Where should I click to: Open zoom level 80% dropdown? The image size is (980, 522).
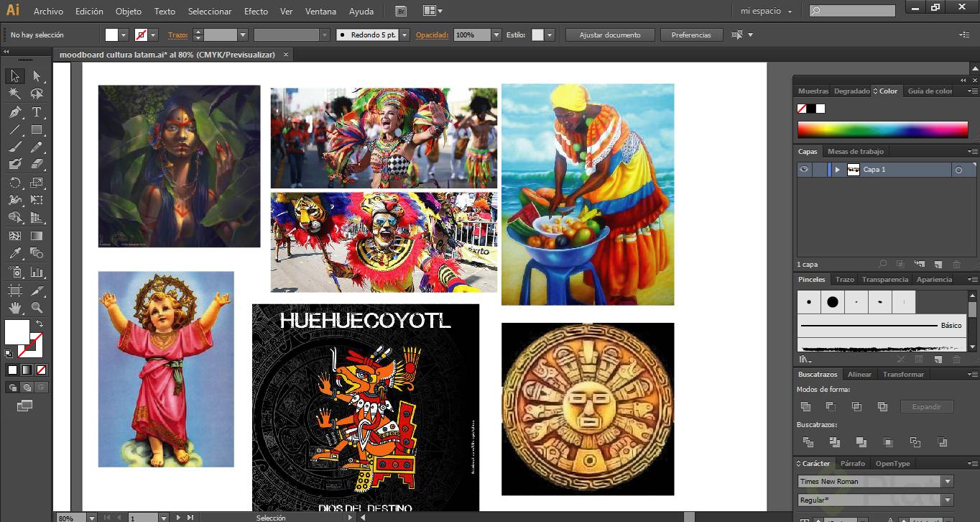pos(91,518)
